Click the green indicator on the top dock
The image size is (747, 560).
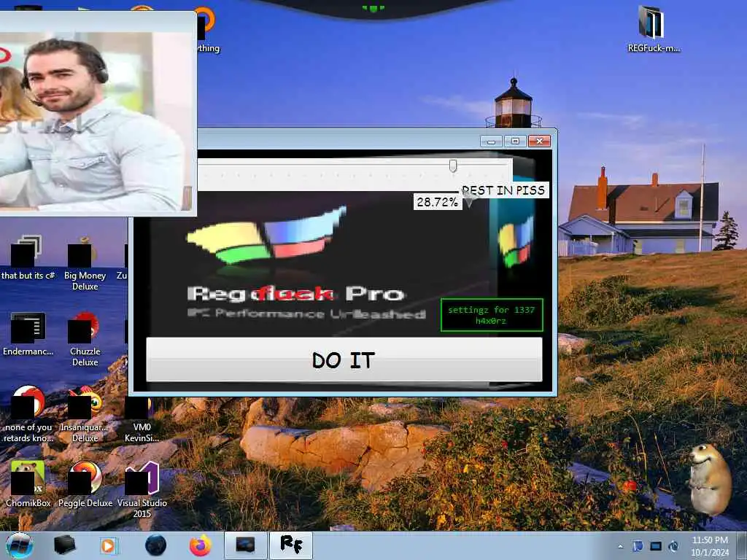(373, 8)
